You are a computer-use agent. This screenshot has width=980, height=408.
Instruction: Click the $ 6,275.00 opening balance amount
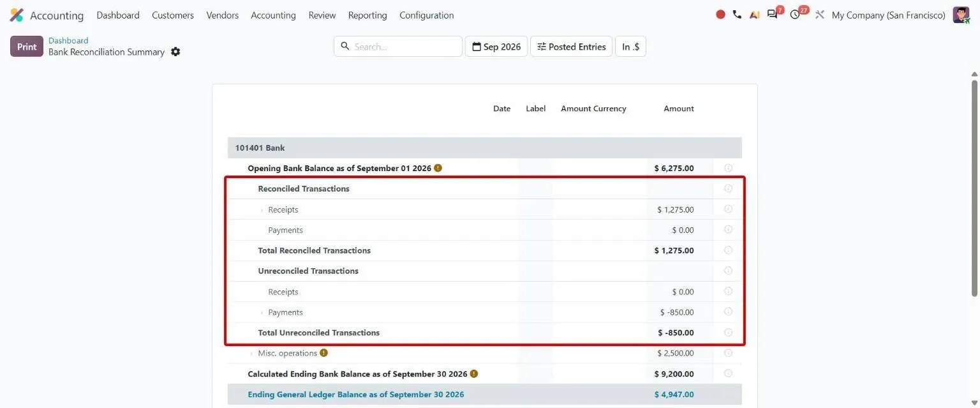[674, 169]
